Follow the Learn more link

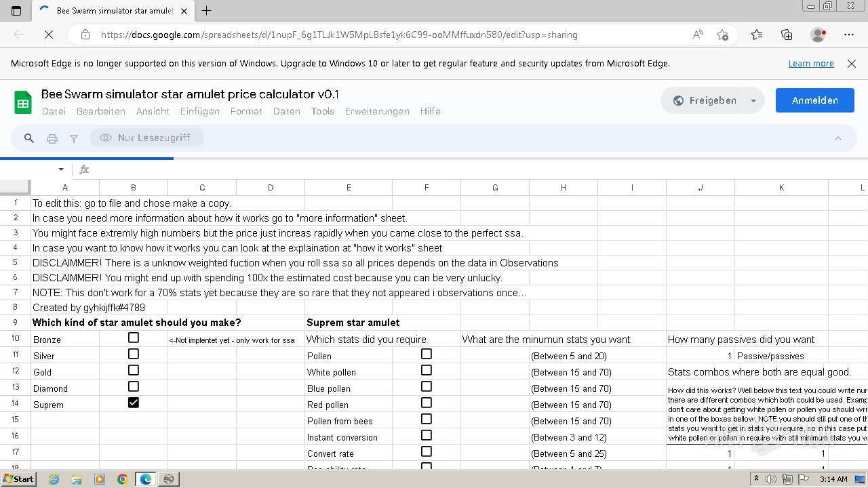[811, 63]
